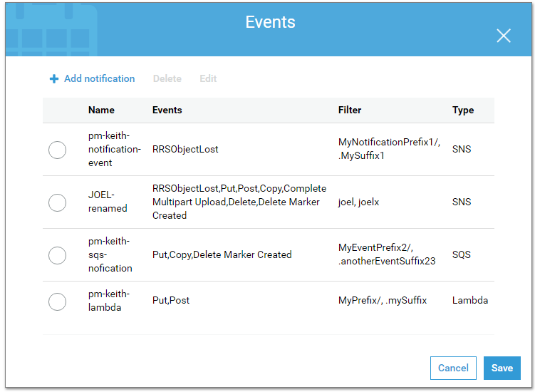This screenshot has height=392, width=535.
Task: Click the Lambda type cell
Action: pos(470,300)
